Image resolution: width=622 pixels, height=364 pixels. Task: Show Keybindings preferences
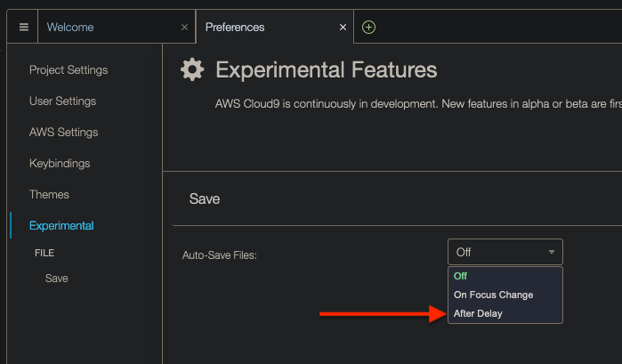coord(60,164)
